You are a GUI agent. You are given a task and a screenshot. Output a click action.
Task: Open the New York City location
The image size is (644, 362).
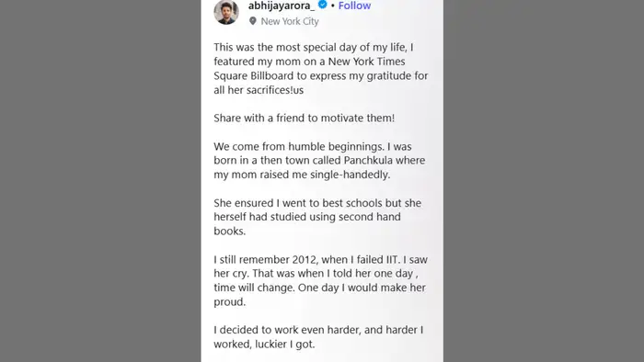[x=290, y=21]
